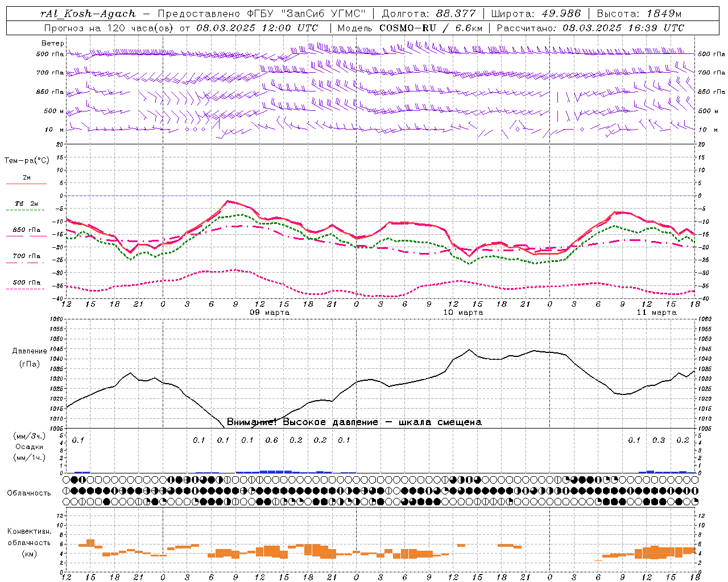Click the "(км)" unit label of convective cloudiness
This screenshot has height=582, width=728.
click(30, 554)
